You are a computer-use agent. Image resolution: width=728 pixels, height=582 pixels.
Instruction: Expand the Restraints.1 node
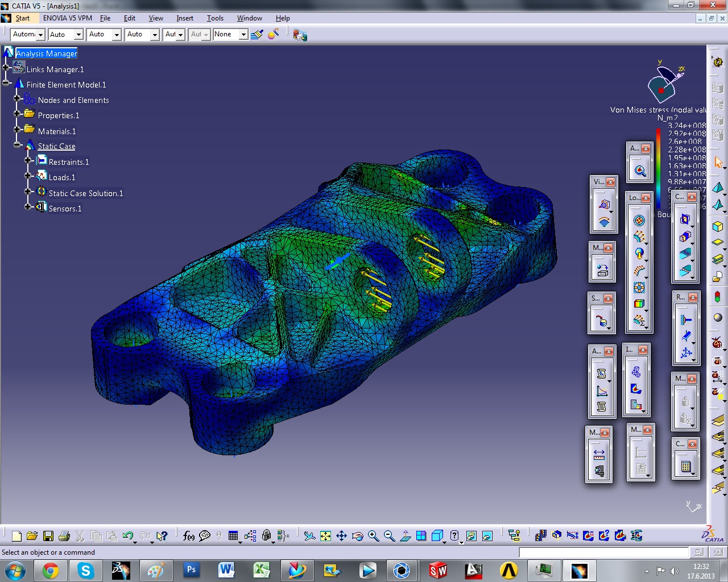click(x=28, y=160)
